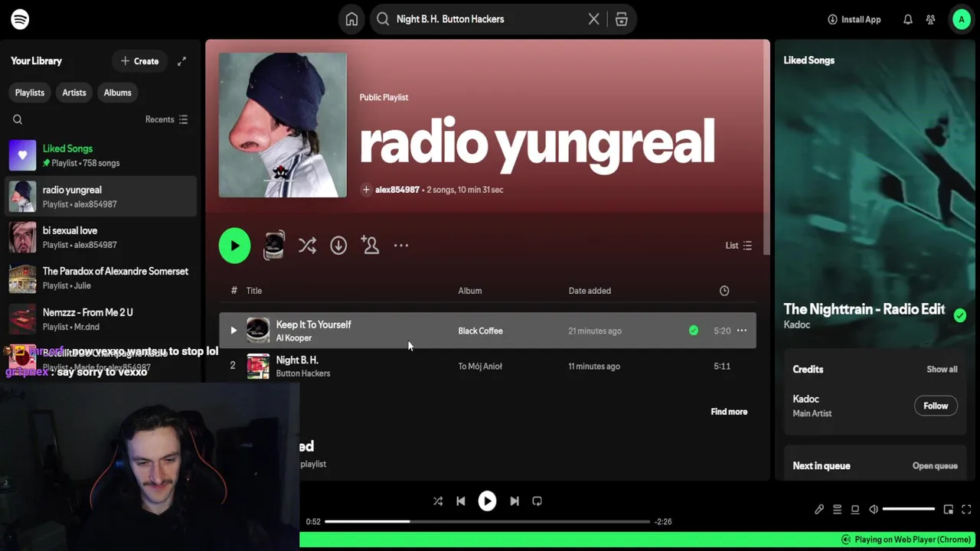Click Install App
The width and height of the screenshot is (980, 551).
pyautogui.click(x=854, y=19)
